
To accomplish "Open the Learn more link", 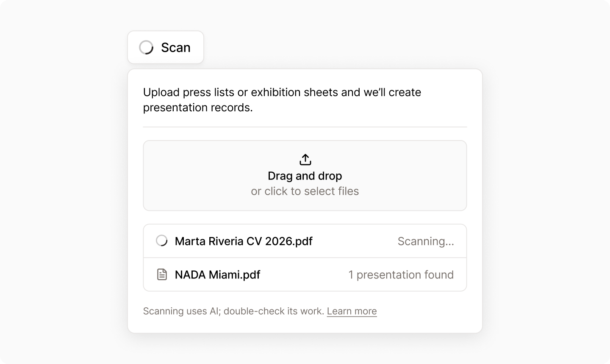I will [x=352, y=311].
